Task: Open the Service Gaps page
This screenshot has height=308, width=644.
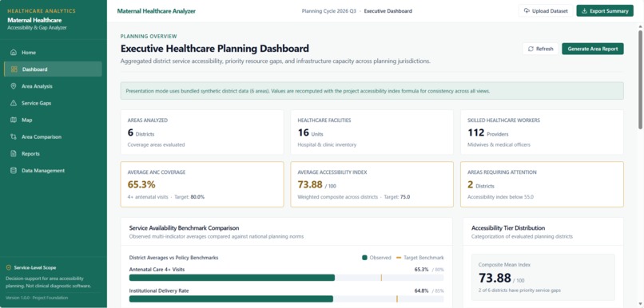Action: click(53, 103)
